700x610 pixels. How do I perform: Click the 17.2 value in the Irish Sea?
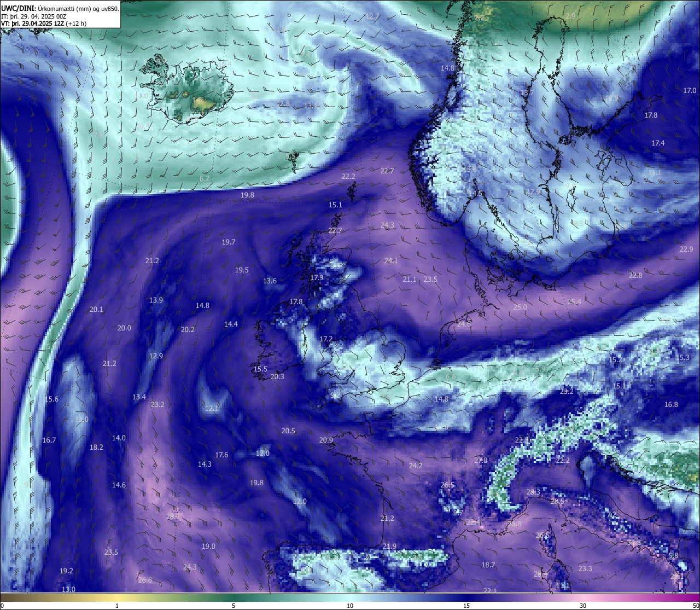click(326, 339)
